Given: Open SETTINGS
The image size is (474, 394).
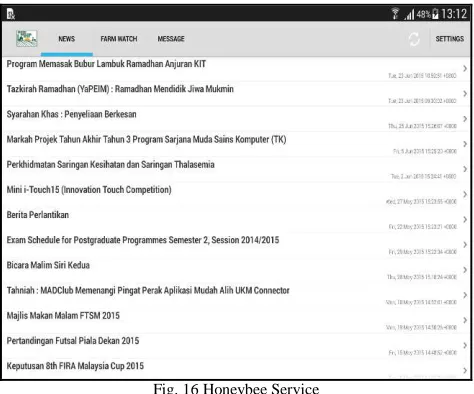Looking at the screenshot, I should 450,39.
